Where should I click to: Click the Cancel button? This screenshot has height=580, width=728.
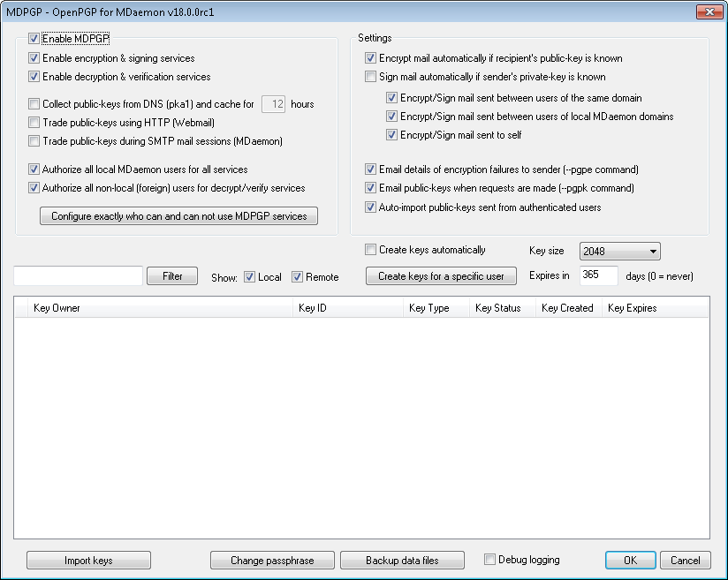point(686,561)
